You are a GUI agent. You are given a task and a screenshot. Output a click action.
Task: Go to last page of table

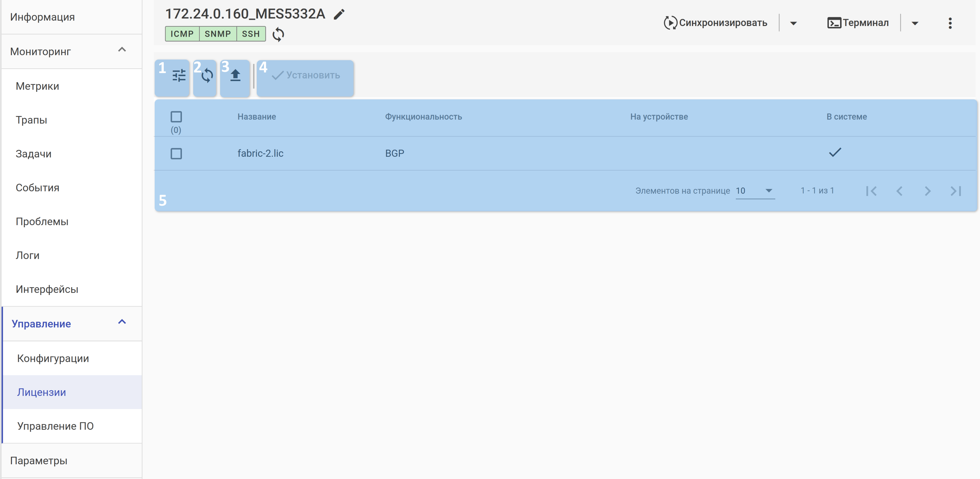click(956, 191)
